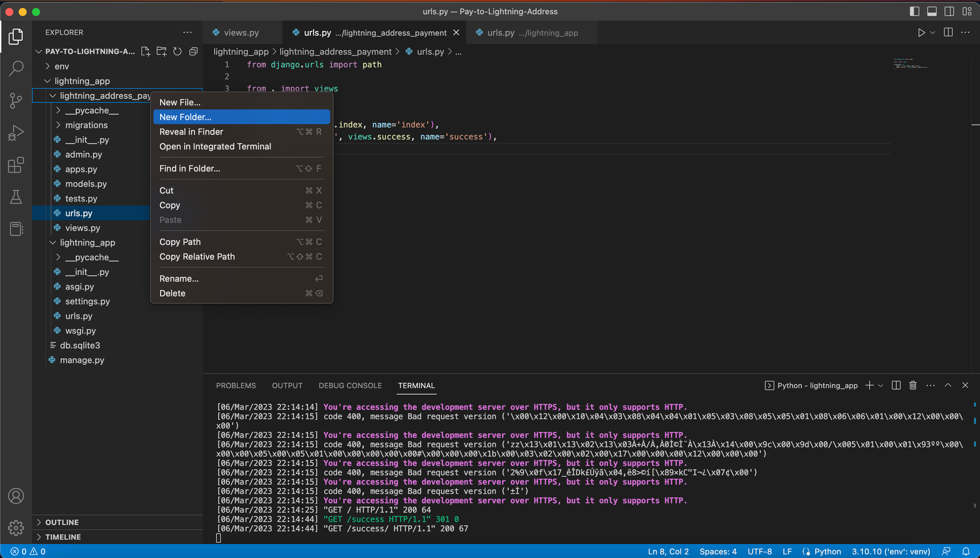Click the New Folder icon in Explorer header
Viewport: 980px width, 558px height.
pos(161,51)
